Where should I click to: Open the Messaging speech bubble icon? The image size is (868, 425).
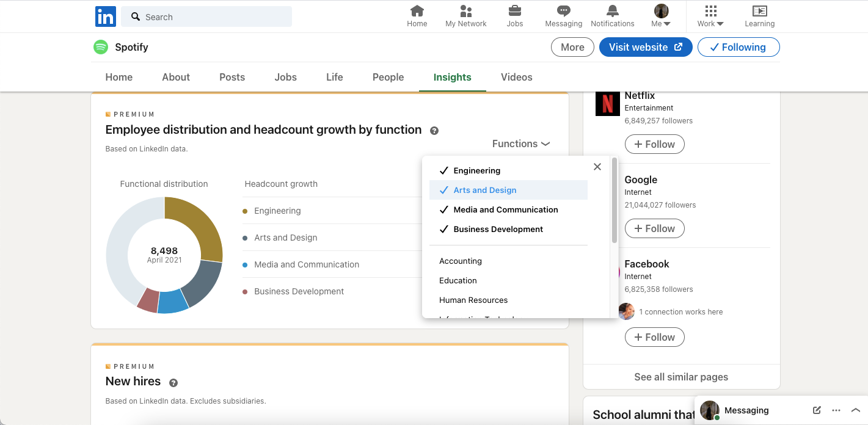coord(564,11)
